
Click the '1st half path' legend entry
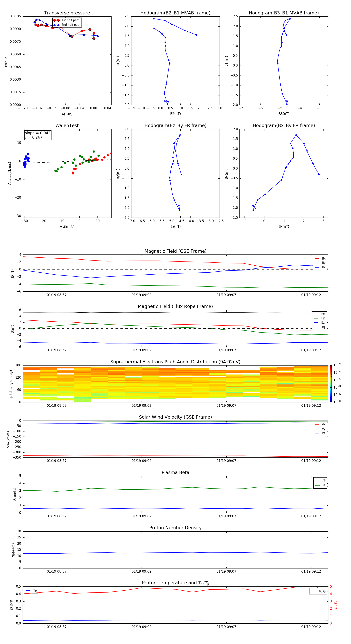point(67,20)
